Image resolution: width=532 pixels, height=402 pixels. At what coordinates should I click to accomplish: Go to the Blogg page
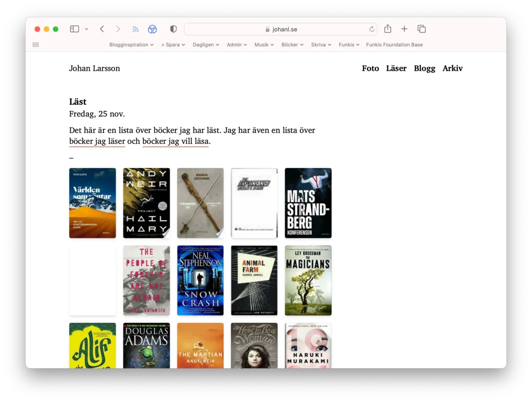pos(425,69)
